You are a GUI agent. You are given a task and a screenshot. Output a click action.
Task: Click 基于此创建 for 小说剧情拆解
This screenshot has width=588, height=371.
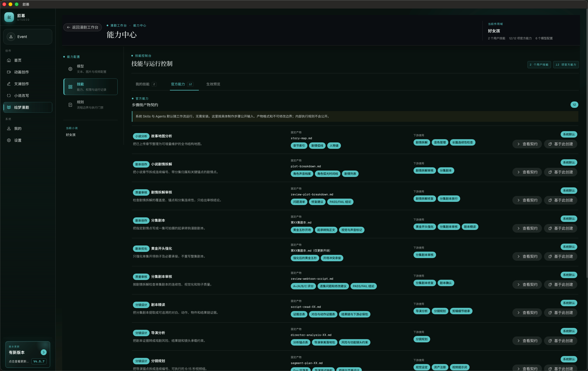560,172
